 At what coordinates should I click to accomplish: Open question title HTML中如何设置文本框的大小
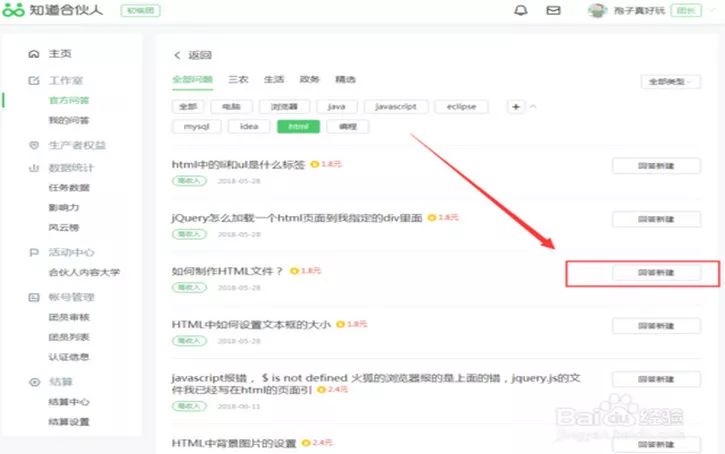pyautogui.click(x=252, y=325)
